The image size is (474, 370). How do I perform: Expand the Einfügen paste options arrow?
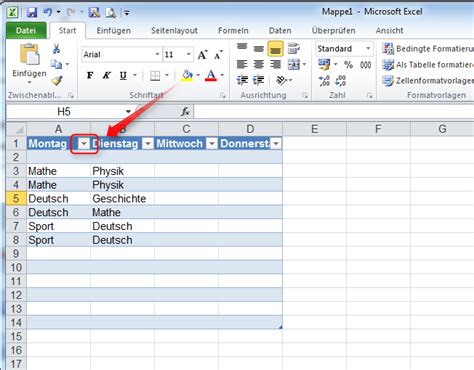point(29,82)
